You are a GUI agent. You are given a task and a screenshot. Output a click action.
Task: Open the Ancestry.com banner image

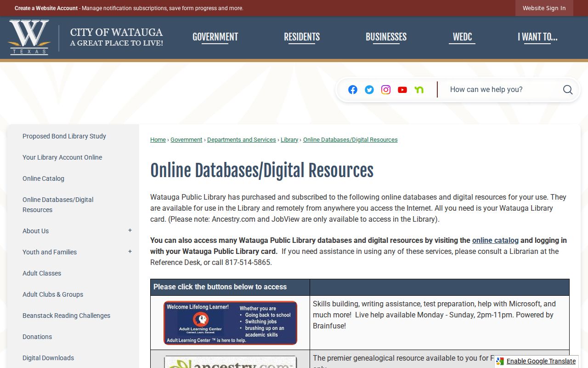tap(230, 362)
